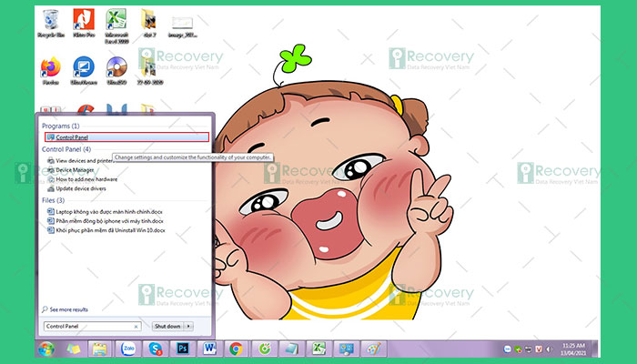The width and height of the screenshot is (637, 364).
Task: Open How to add new hardware
Action: pos(82,179)
